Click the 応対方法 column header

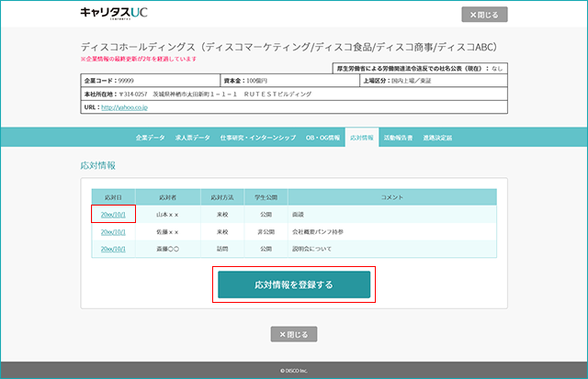click(x=222, y=197)
